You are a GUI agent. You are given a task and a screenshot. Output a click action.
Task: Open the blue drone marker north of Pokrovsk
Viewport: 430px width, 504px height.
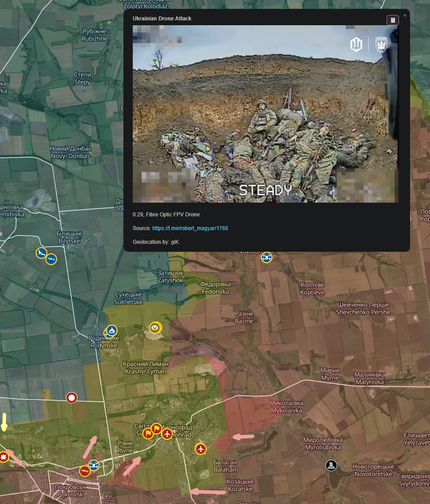93,465
